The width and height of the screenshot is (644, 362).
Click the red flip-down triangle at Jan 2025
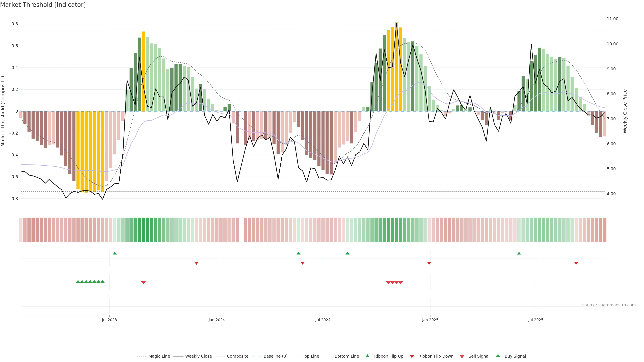point(429,263)
